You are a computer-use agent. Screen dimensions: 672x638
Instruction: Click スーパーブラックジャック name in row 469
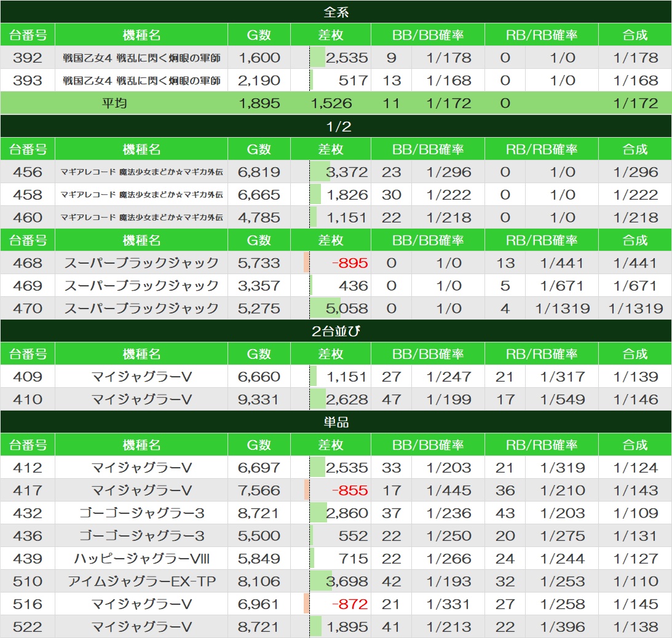click(x=141, y=285)
